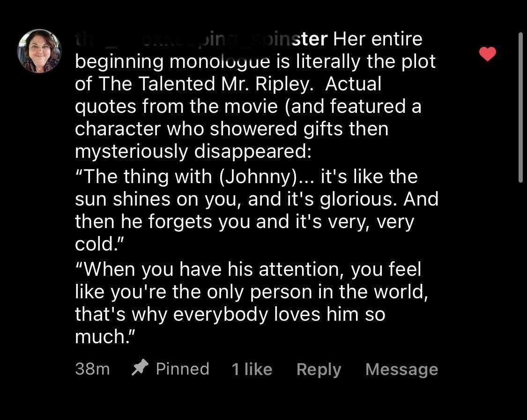Click the "38m" timestamp
Viewport: 527px width, 420px height.
(x=92, y=369)
